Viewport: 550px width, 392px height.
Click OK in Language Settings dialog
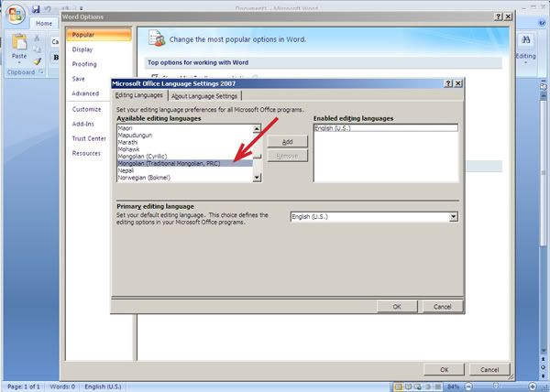click(x=397, y=307)
